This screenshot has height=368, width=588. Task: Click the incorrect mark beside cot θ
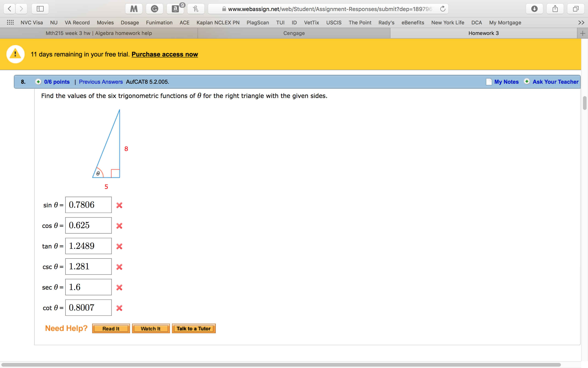pos(119,308)
